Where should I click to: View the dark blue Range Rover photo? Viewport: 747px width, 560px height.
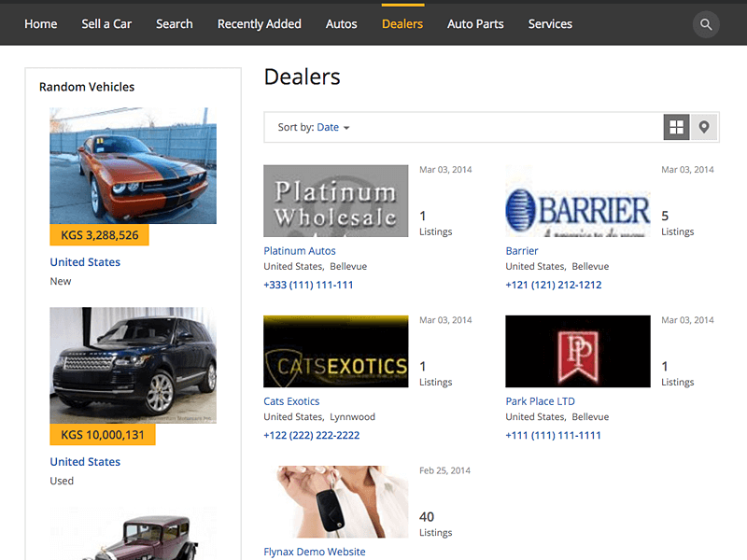(133, 365)
